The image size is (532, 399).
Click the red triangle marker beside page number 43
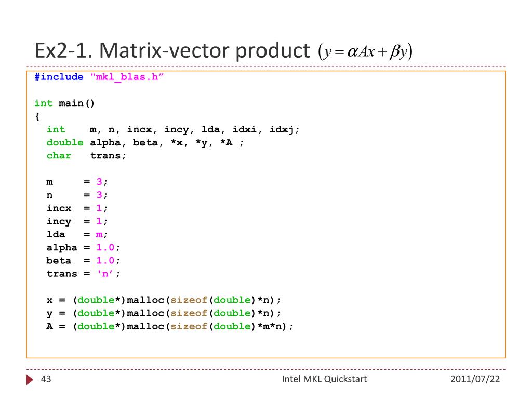pyautogui.click(x=30, y=380)
